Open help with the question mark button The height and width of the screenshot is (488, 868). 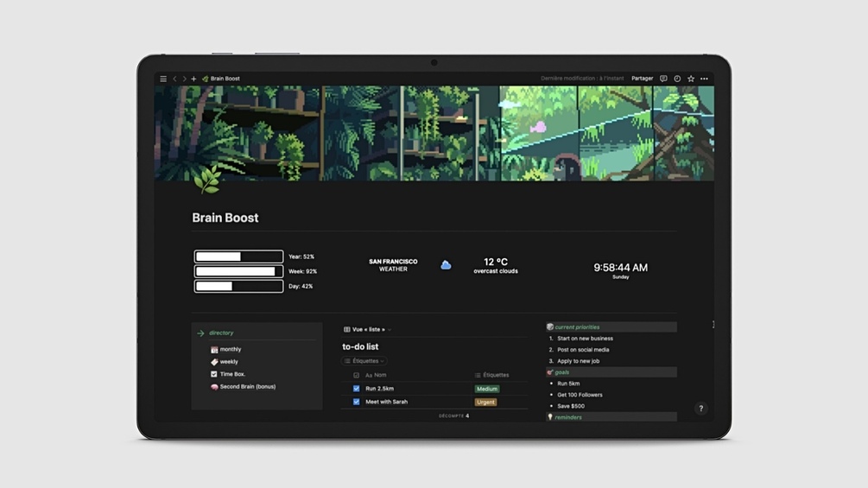[700, 409]
